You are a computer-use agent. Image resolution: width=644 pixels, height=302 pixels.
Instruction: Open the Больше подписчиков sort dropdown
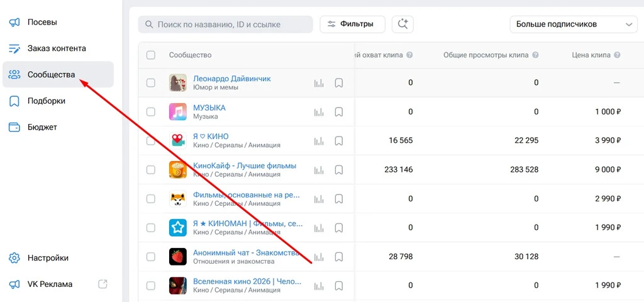574,25
